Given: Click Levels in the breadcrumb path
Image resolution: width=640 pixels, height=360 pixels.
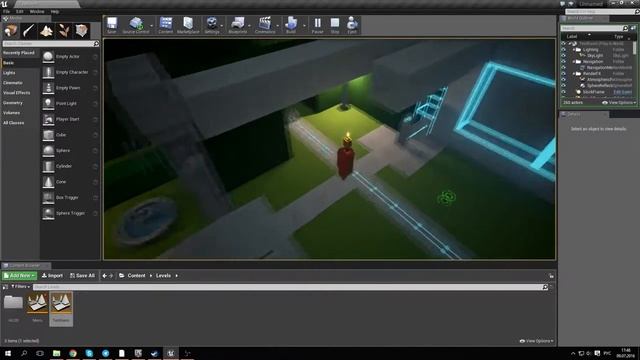Looking at the screenshot, I should [x=163, y=276].
